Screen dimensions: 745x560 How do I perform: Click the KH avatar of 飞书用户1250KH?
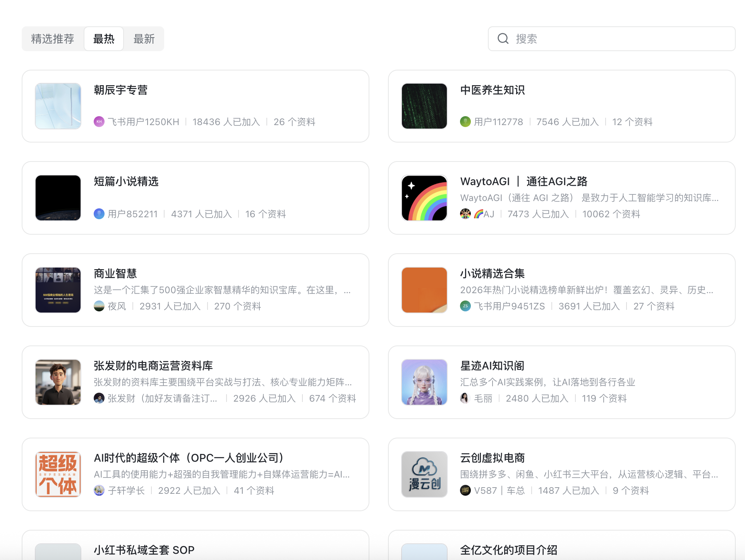point(99,122)
